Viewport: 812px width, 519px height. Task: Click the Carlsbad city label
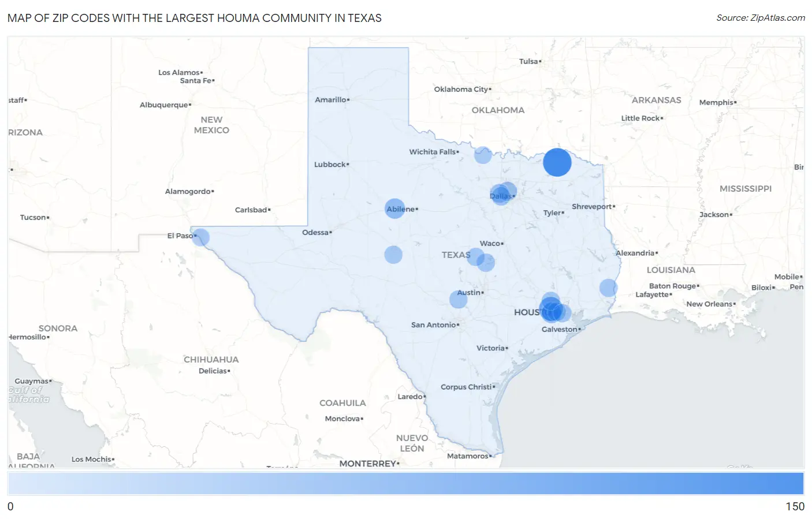point(251,210)
